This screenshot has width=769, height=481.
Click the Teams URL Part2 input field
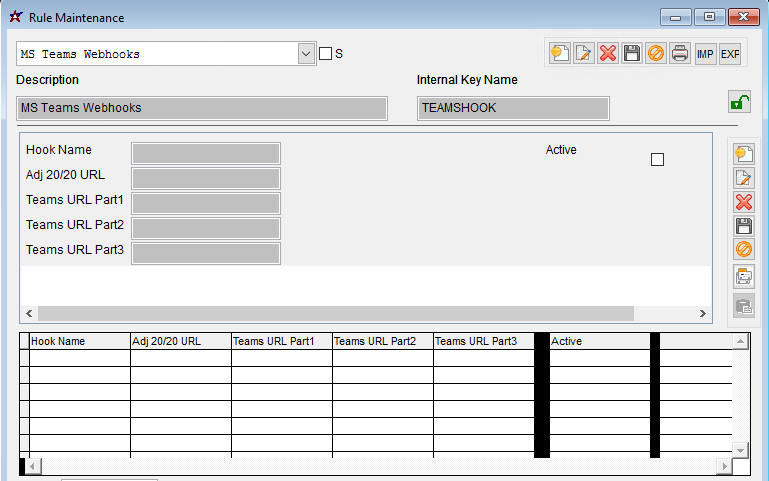(x=206, y=228)
